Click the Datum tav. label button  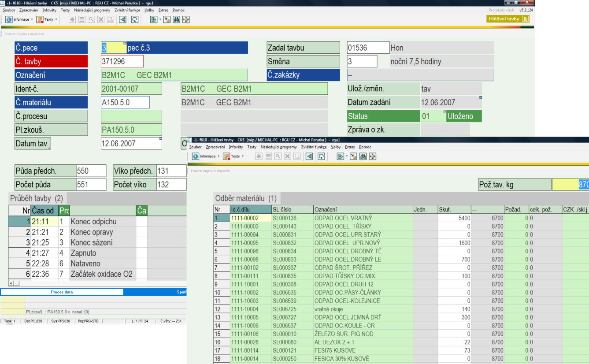click(33, 143)
